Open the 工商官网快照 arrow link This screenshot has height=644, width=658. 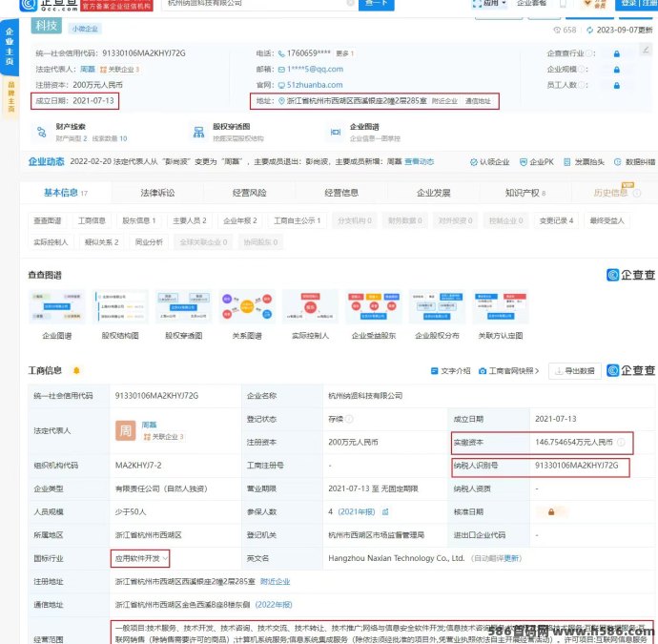[514, 371]
